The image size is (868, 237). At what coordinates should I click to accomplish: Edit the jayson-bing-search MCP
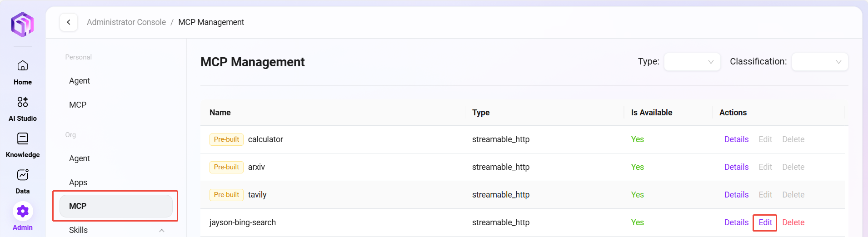765,222
